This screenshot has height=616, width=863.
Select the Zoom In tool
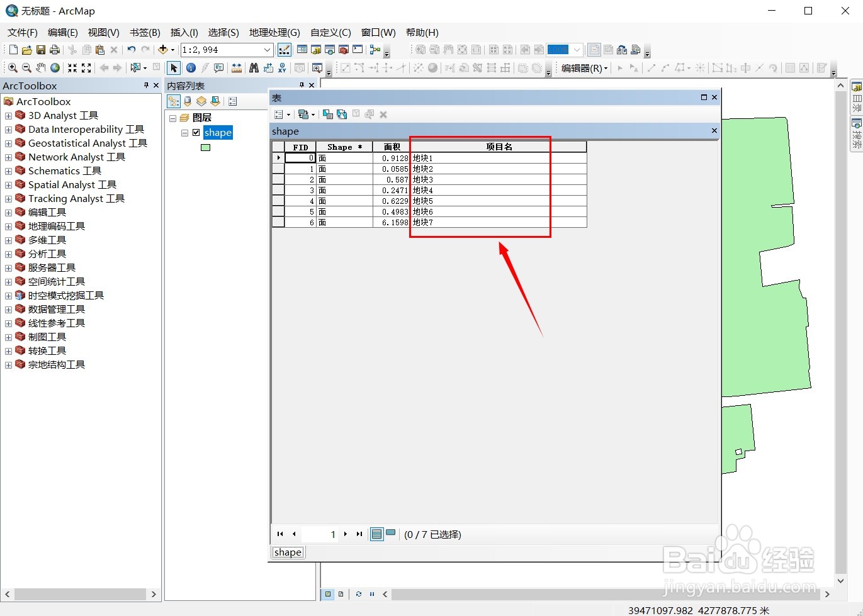[x=13, y=68]
